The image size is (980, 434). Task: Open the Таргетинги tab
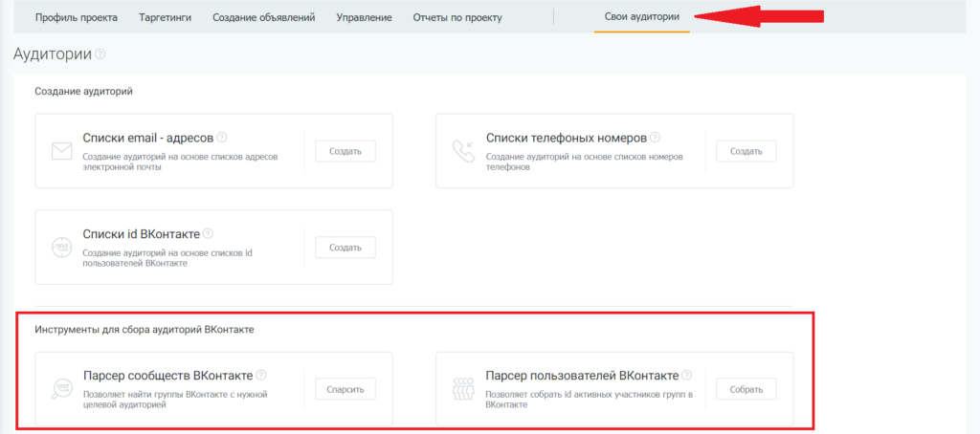coord(165,17)
